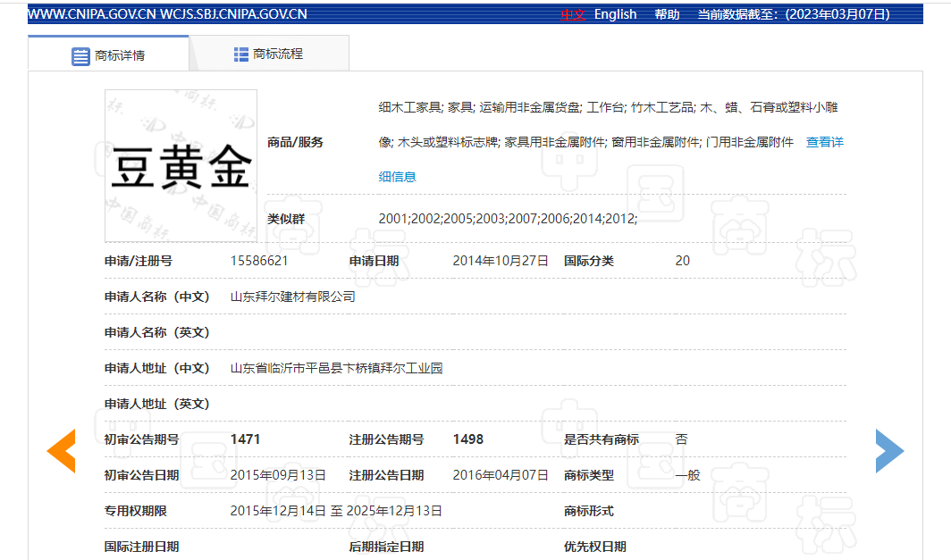This screenshot has height=560, width=951.
Task: Go to next record with blue right arrow
Action: [x=888, y=450]
